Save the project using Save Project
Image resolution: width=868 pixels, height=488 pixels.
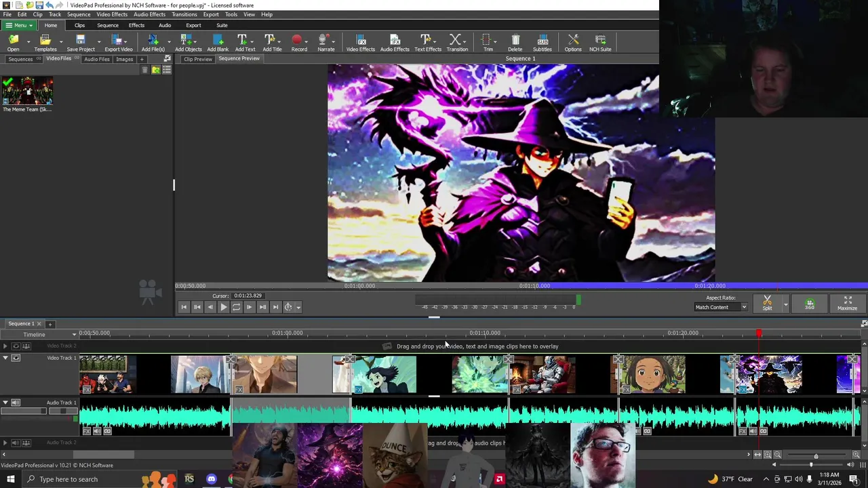click(x=81, y=43)
